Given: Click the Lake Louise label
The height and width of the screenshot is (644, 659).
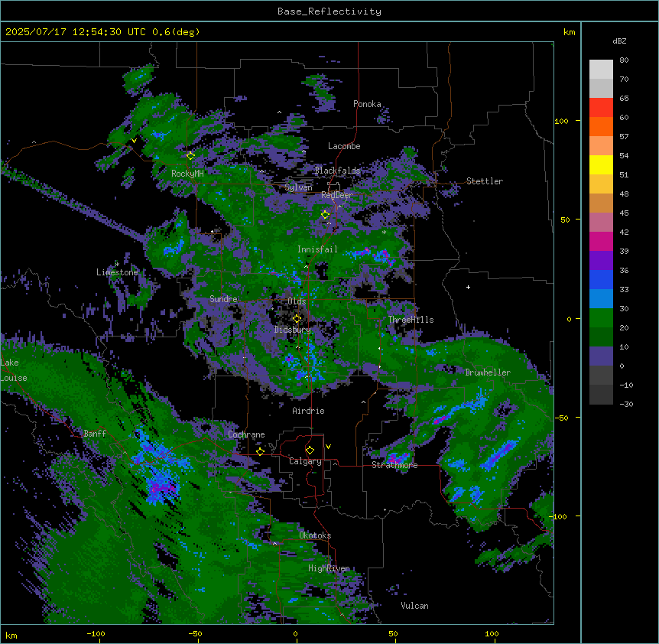Looking at the screenshot, I should pyautogui.click(x=14, y=370).
